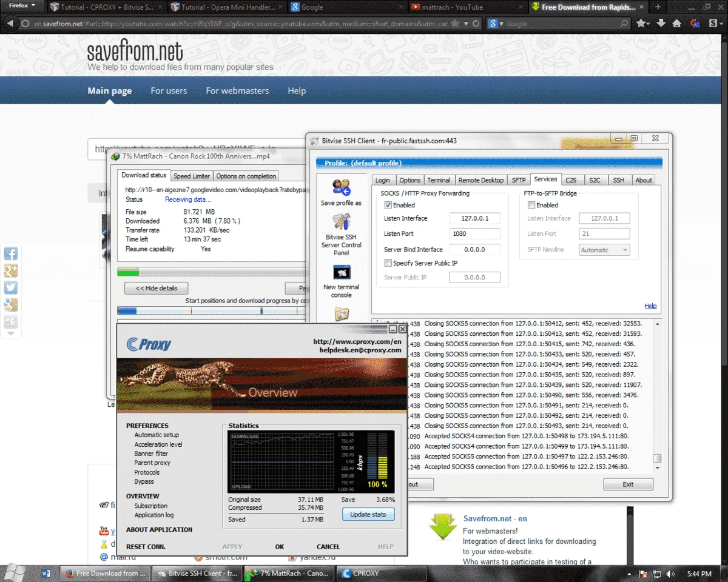This screenshot has height=582, width=728.
Task: Click the CProxy logo in the proxy window
Action: pos(149,344)
